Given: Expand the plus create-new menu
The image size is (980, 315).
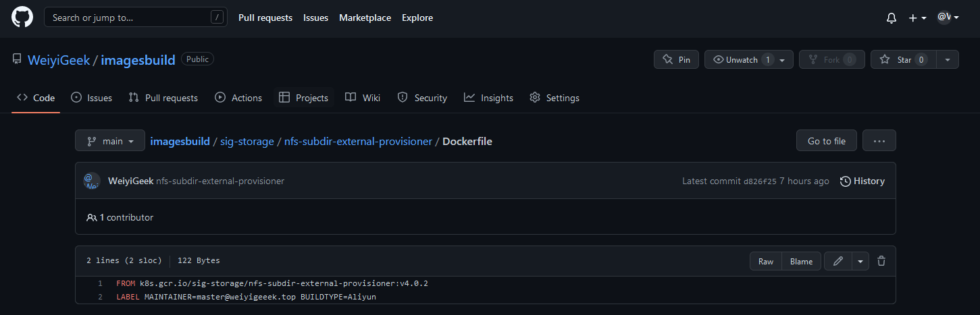Looking at the screenshot, I should click(x=917, y=18).
